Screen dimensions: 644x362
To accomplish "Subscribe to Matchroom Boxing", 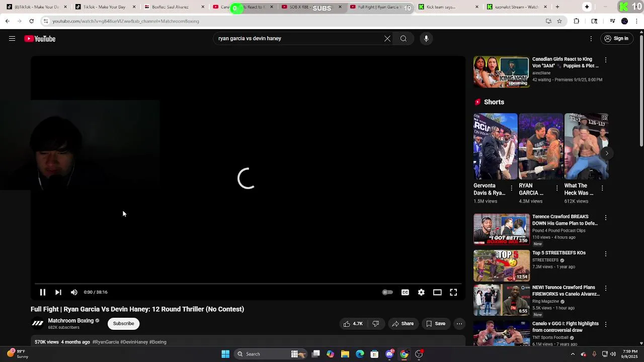I will 123,323.
